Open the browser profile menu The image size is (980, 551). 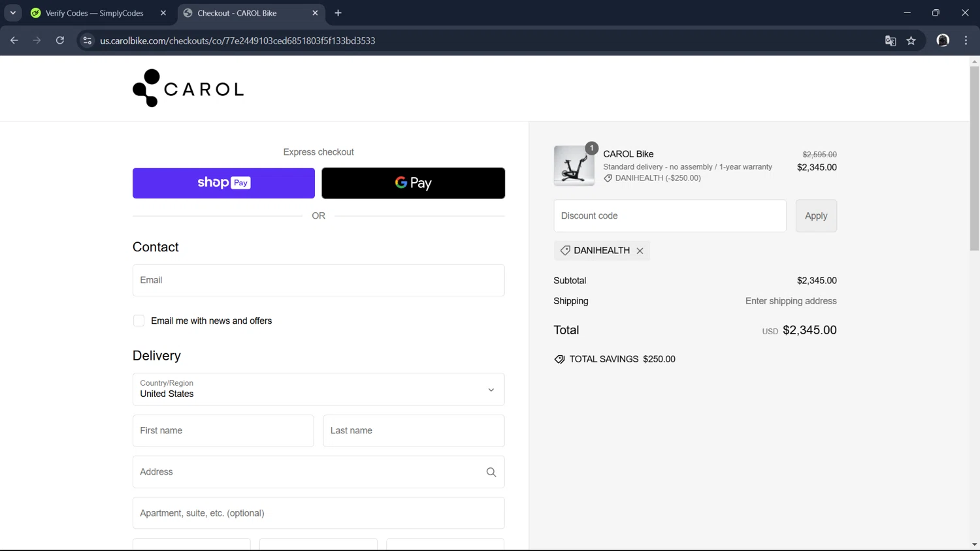[943, 40]
